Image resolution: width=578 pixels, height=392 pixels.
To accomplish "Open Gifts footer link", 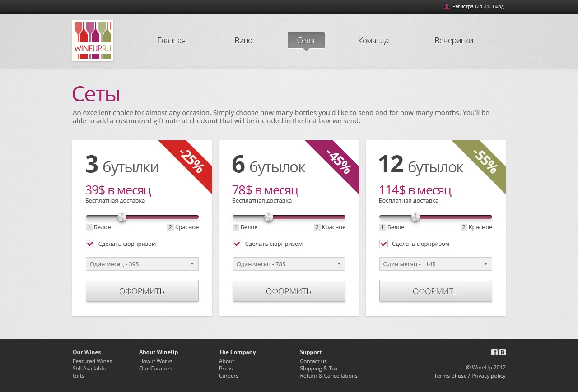I will click(x=79, y=376).
